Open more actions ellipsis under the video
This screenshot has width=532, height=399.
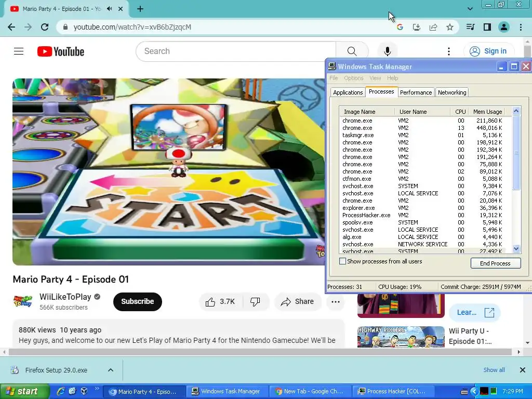pos(336,302)
